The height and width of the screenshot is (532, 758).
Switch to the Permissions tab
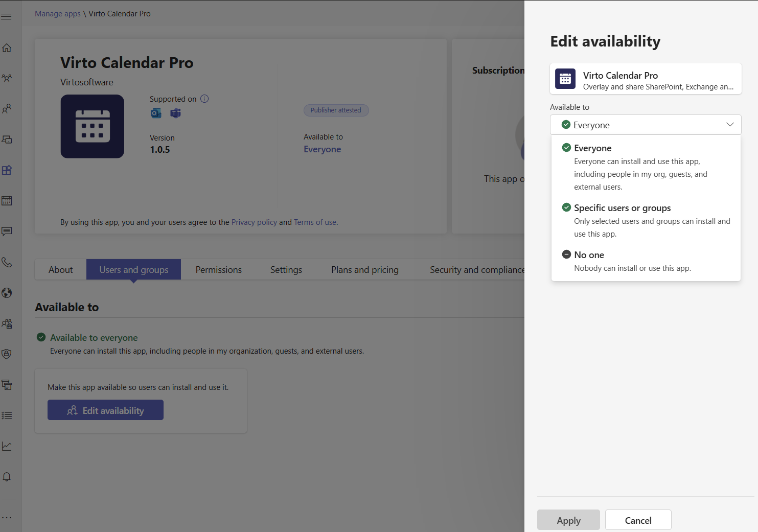[x=218, y=269]
